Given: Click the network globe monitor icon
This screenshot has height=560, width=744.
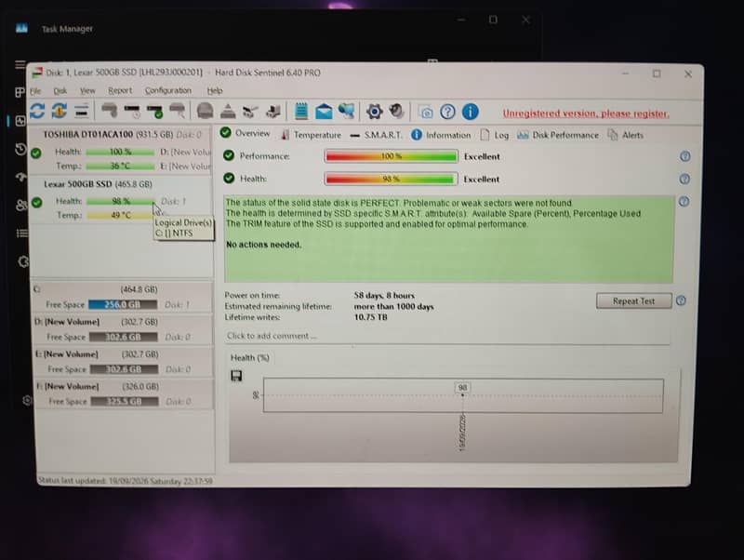Looking at the screenshot, I should click(346, 112).
